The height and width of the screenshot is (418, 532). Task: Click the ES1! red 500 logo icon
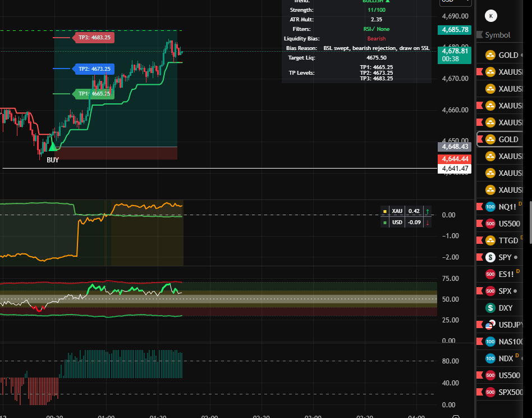(x=490, y=274)
